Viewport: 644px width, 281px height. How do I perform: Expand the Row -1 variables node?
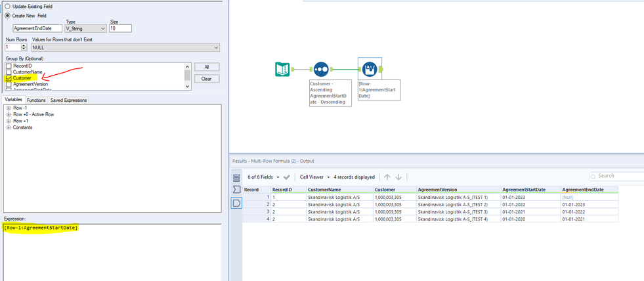pyautogui.click(x=9, y=108)
